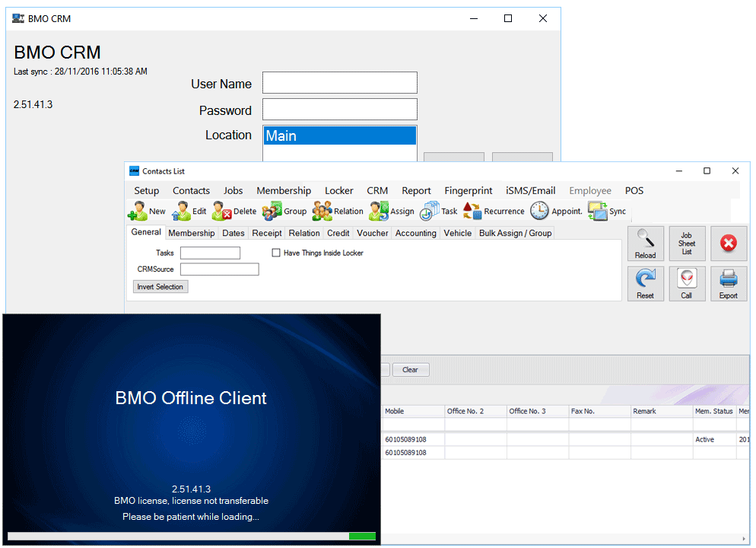Click the Appoint. clock icon
The height and width of the screenshot is (548, 756).
(x=539, y=212)
